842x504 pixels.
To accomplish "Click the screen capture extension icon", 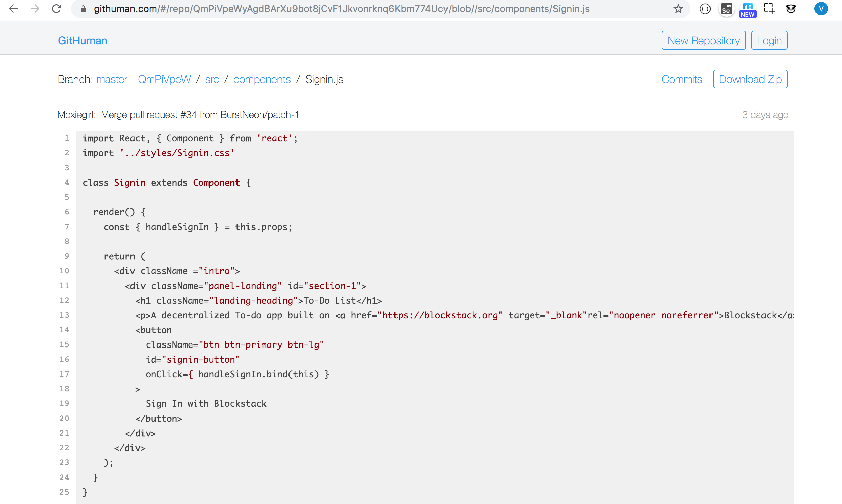I will [x=769, y=9].
